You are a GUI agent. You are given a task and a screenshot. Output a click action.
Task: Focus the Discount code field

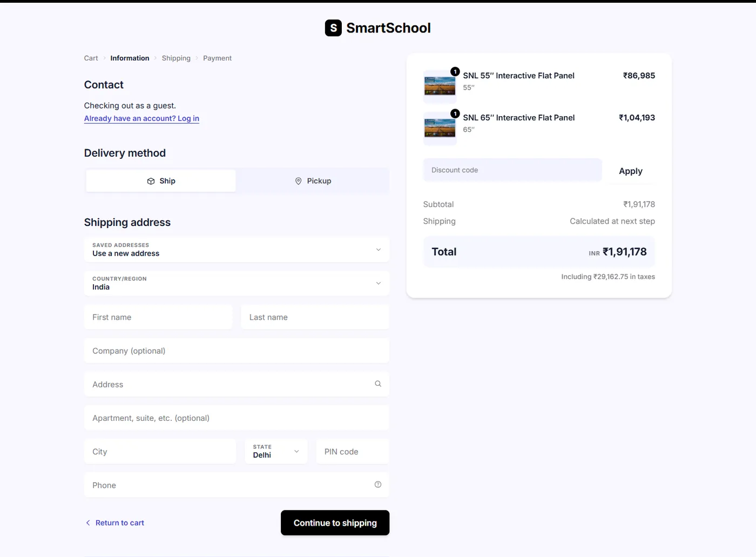512,170
